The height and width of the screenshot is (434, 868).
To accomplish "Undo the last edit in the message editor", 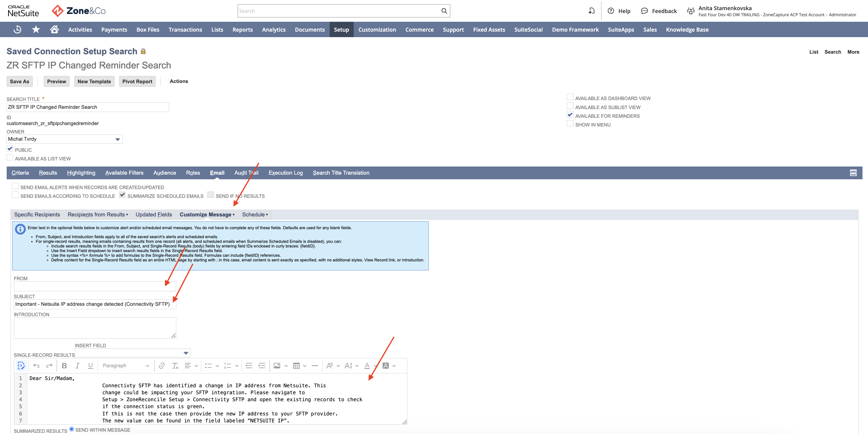I will (36, 366).
